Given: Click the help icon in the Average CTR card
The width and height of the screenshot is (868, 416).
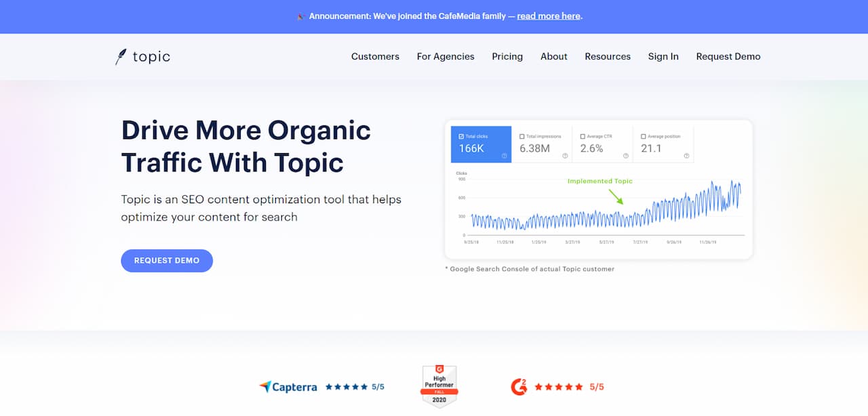Looking at the screenshot, I should click(x=626, y=156).
